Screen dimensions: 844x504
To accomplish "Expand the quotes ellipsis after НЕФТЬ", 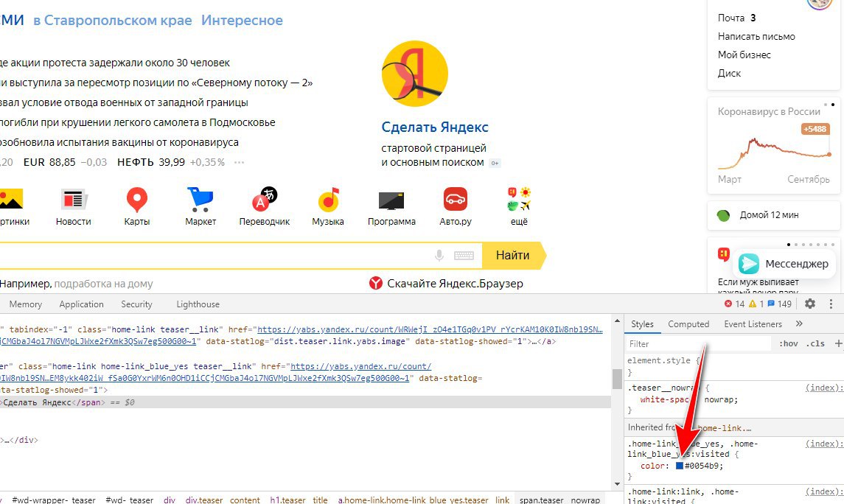I will [239, 162].
